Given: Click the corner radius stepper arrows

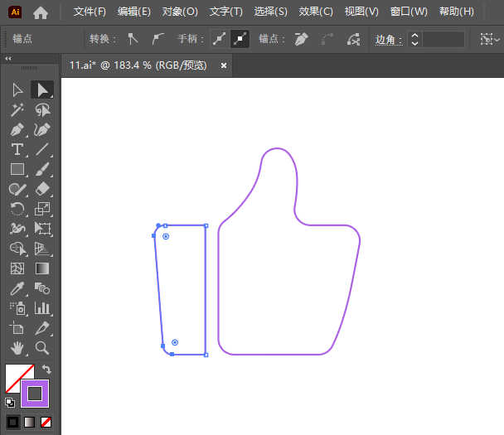Looking at the screenshot, I should [414, 39].
